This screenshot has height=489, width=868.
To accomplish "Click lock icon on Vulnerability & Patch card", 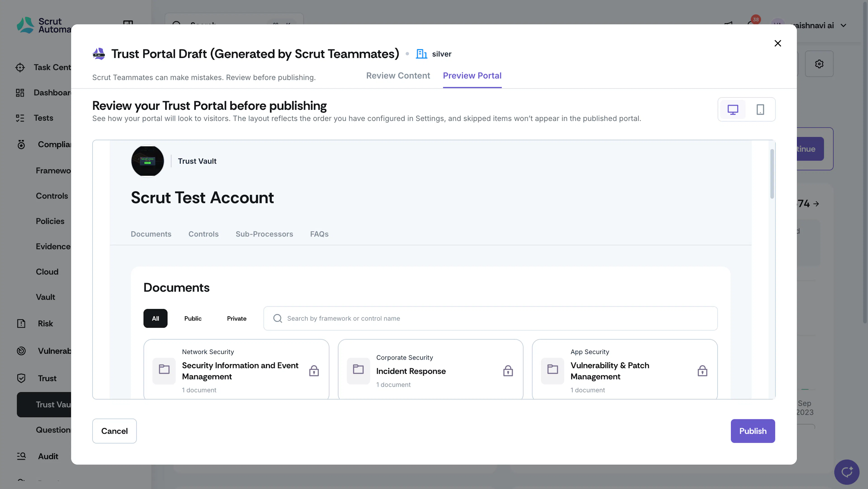I will (702, 371).
